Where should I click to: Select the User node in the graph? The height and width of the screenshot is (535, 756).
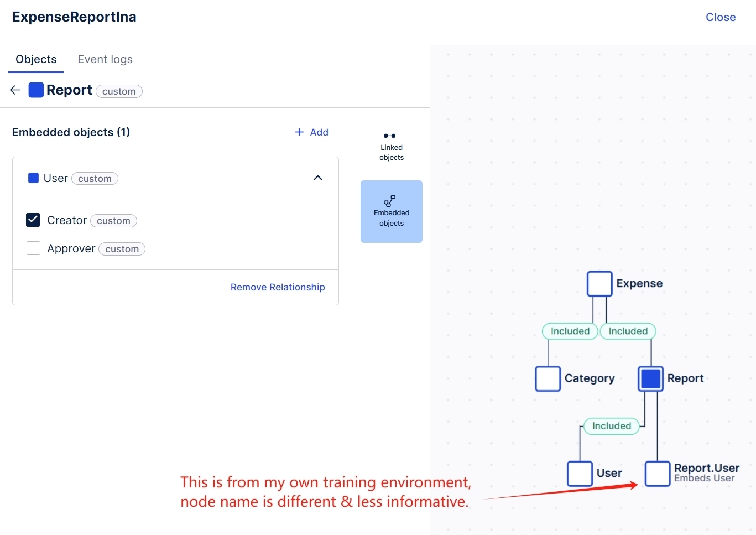tap(580, 474)
